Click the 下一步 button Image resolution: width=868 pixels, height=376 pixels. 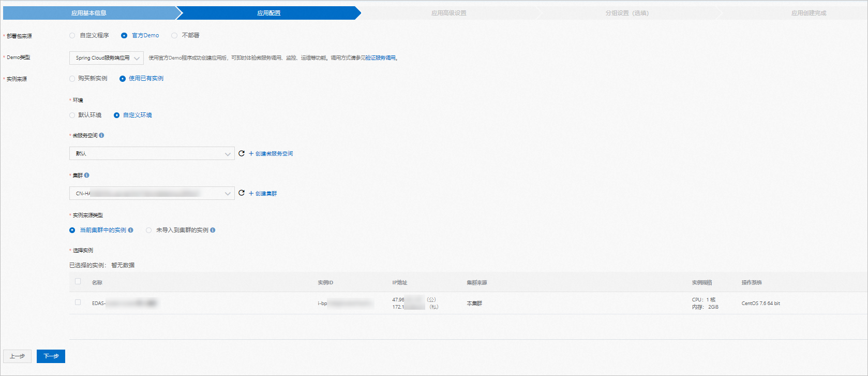51,356
